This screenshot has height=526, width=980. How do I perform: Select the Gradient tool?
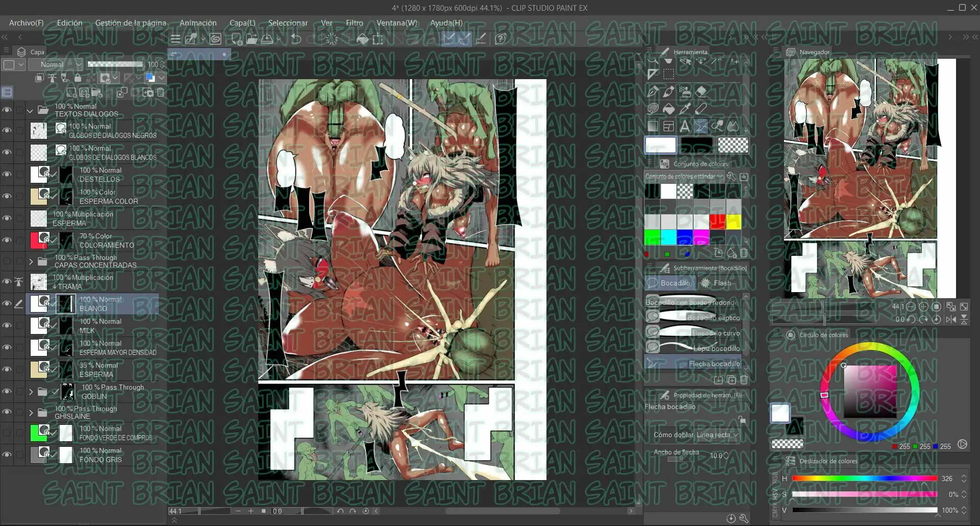pyautogui.click(x=652, y=126)
